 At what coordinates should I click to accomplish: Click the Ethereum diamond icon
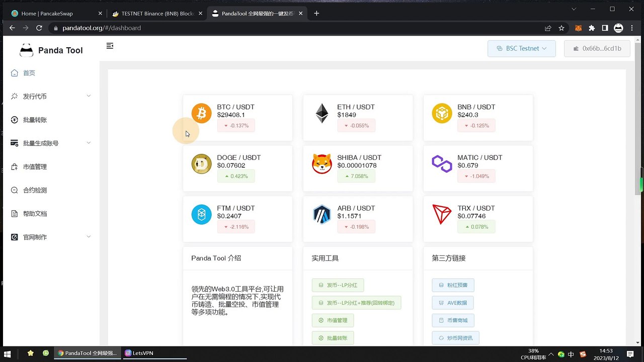click(x=322, y=113)
